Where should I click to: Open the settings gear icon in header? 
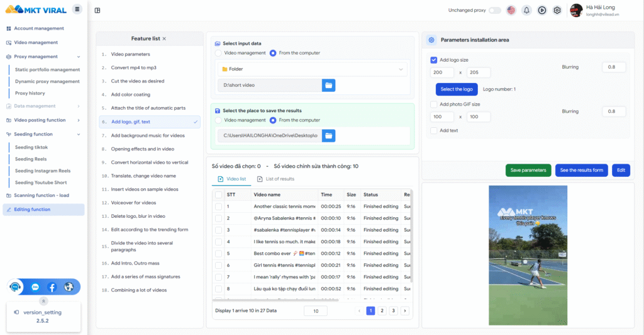557,10
